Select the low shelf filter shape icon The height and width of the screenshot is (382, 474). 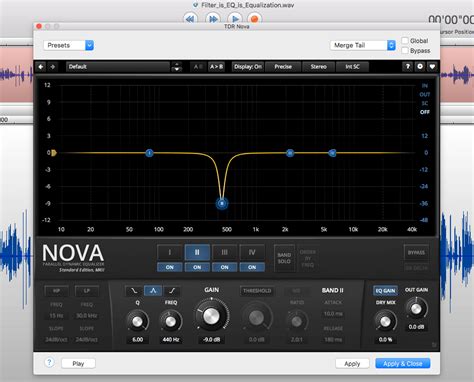pyautogui.click(x=134, y=291)
